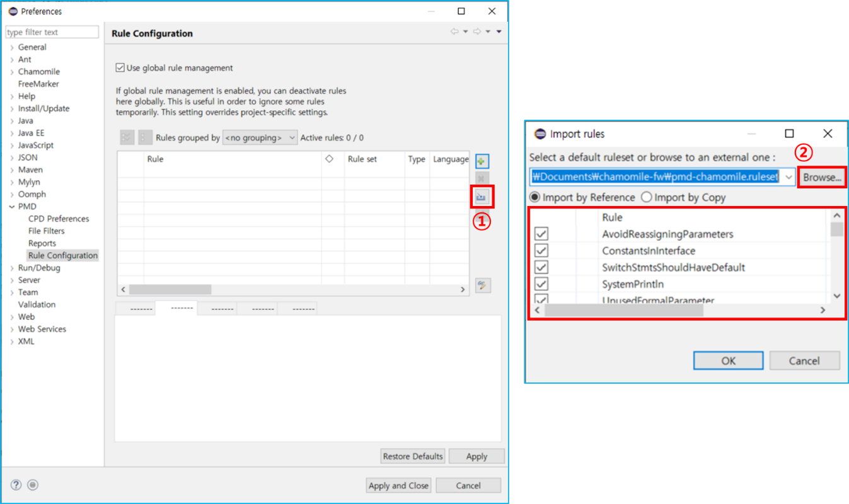
Task: Click the add rule green plus icon
Action: [482, 161]
